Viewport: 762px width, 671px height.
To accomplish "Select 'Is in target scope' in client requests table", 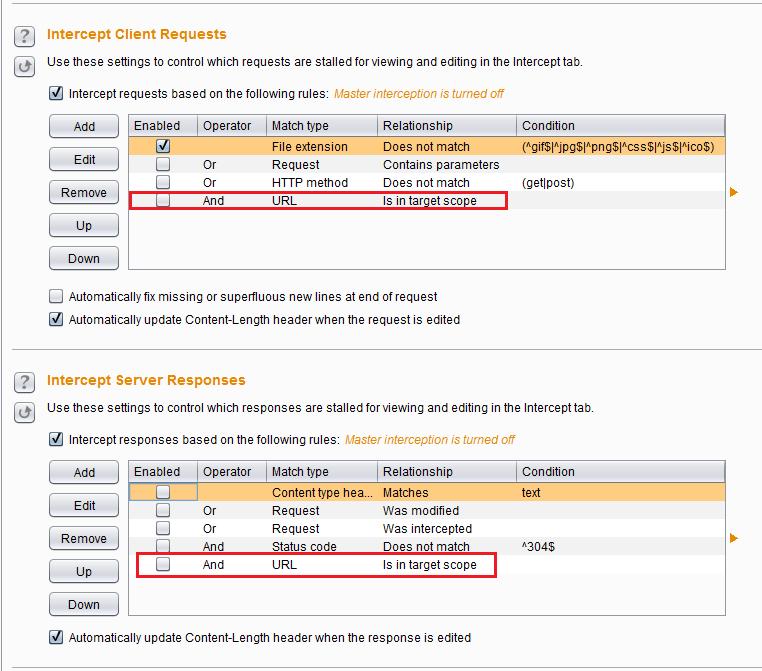I will click(x=447, y=200).
